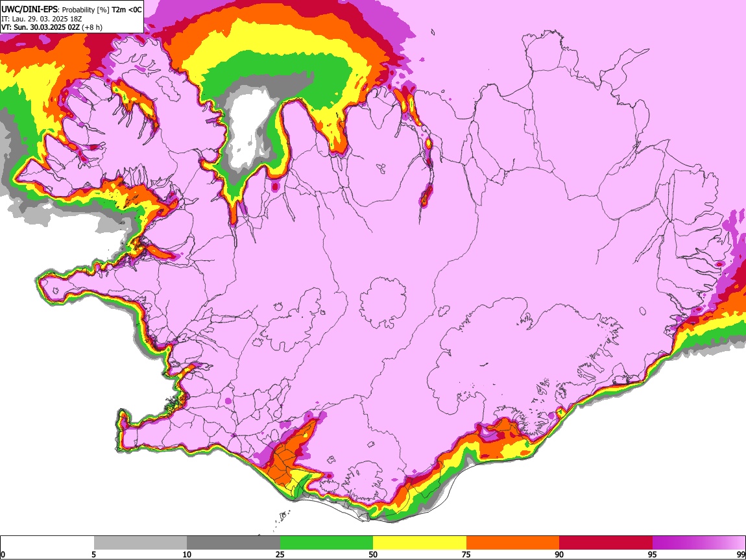Viewport: 746px width, 560px height.
Task: Select the dark gray 10–25 legend swatch
Action: pos(234,542)
